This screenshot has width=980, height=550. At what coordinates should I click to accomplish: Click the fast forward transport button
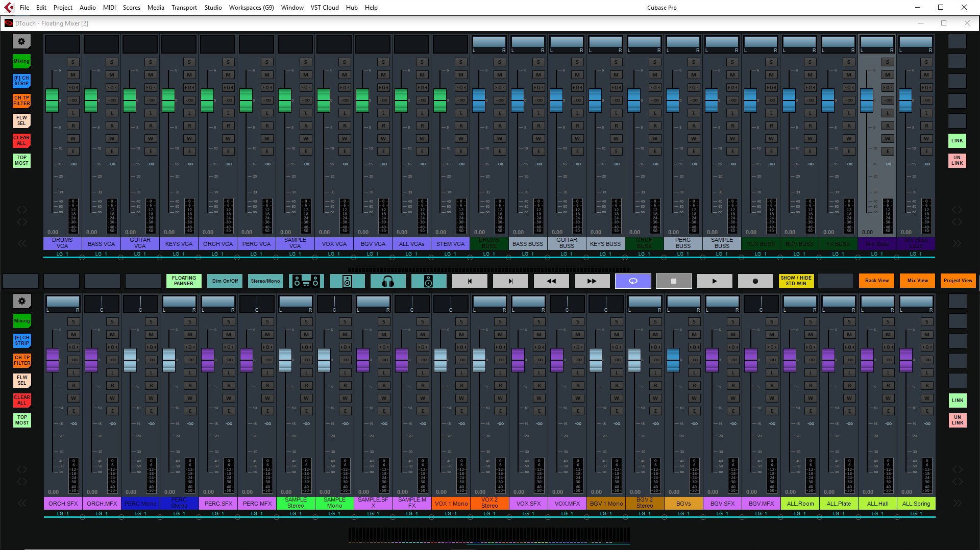[x=592, y=281]
